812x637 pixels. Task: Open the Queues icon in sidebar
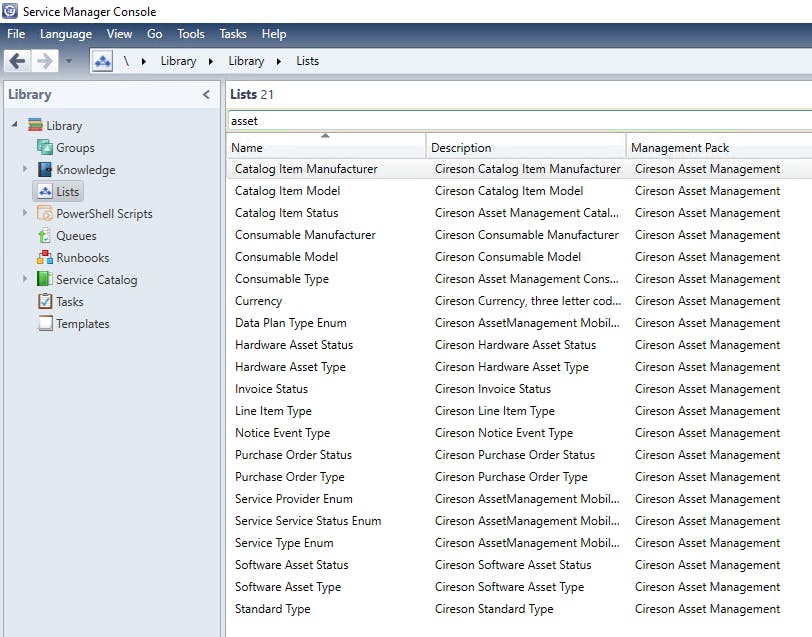point(45,236)
